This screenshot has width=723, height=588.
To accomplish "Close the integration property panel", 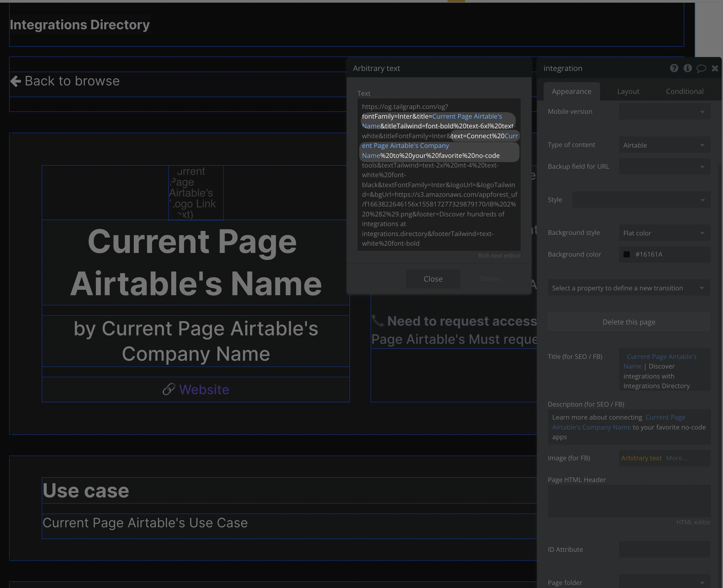I will click(715, 69).
